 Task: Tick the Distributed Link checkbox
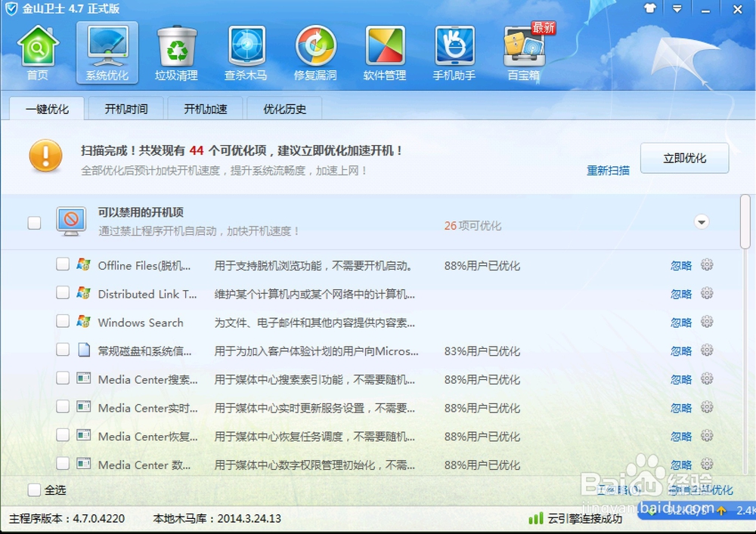[64, 294]
